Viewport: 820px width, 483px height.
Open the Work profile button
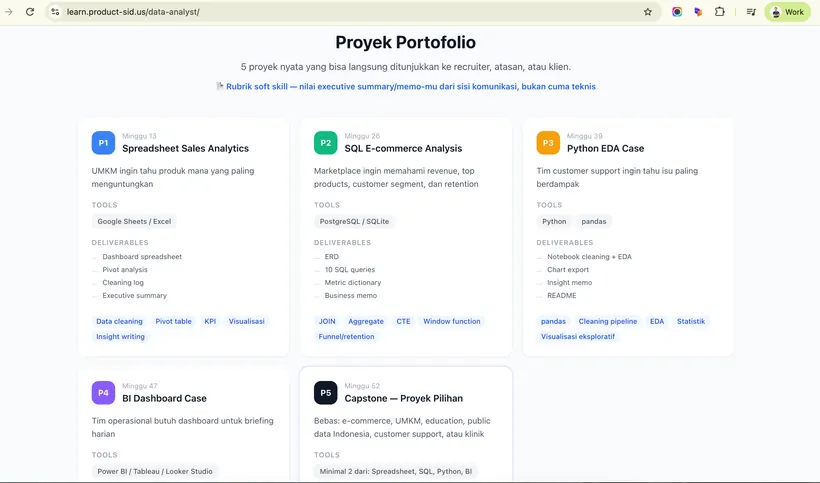pos(788,12)
